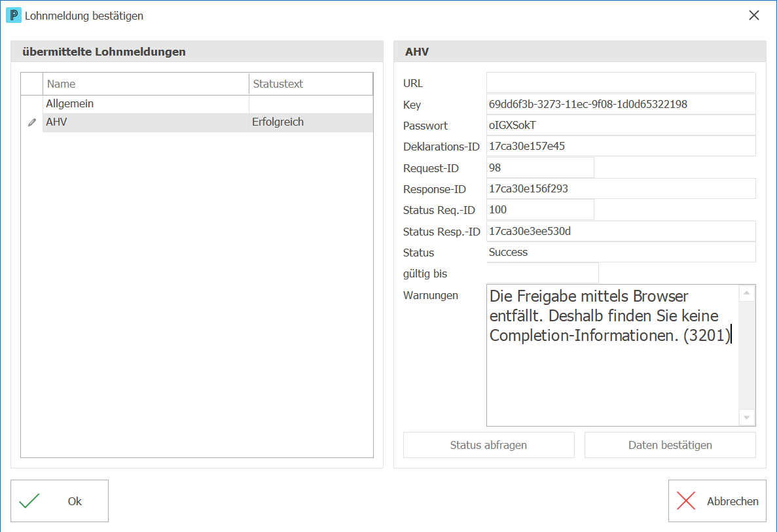
Task: Click the Passwort field with oIGXSokT
Action: 621,126
